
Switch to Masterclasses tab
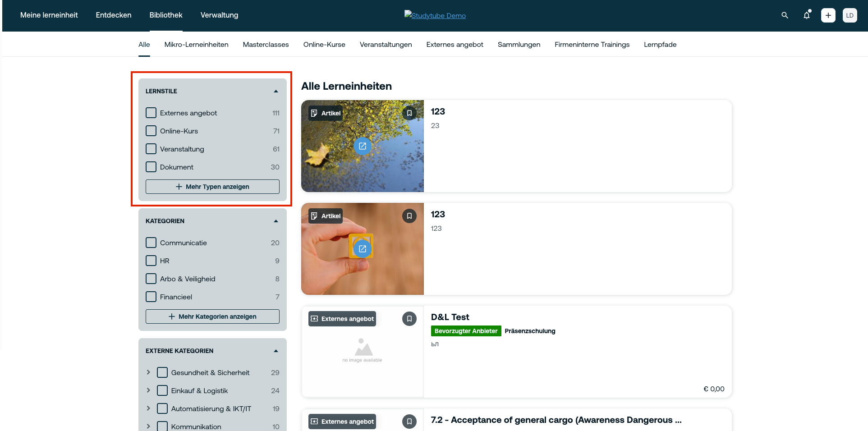266,45
